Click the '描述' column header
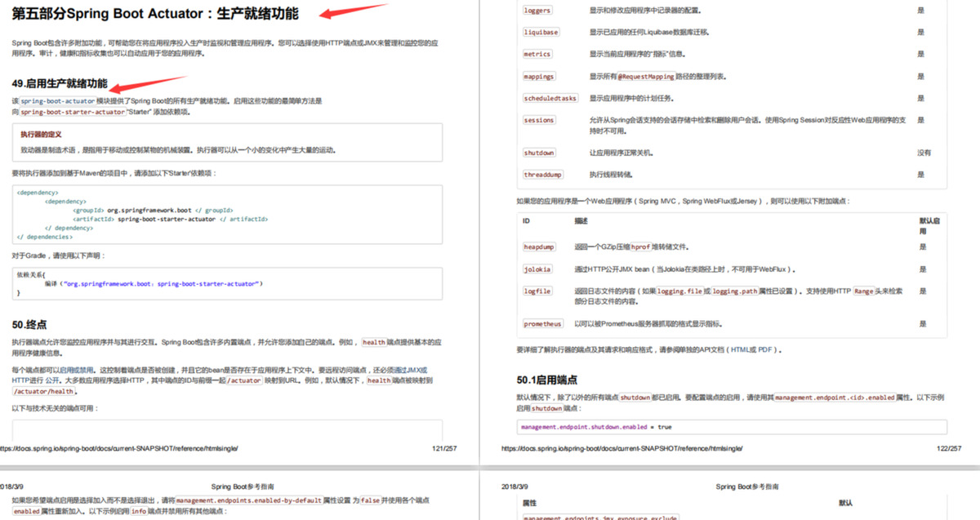980x520 pixels. (x=581, y=220)
